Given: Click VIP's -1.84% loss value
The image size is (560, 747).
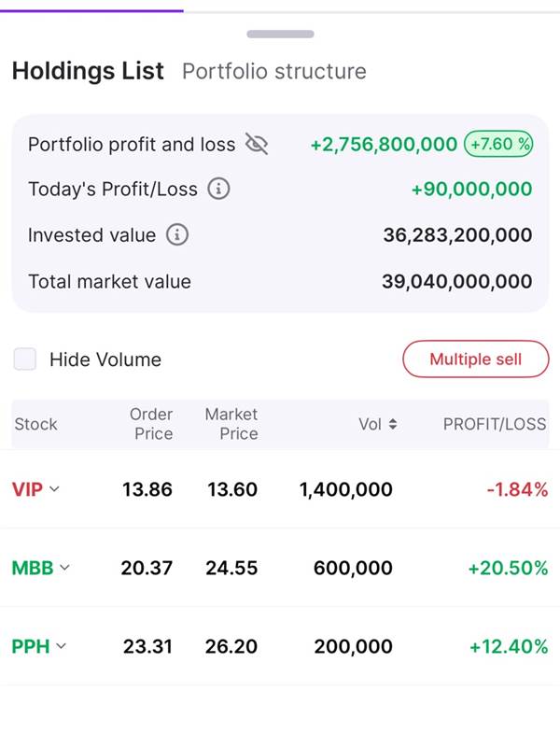Looking at the screenshot, I should click(517, 489).
